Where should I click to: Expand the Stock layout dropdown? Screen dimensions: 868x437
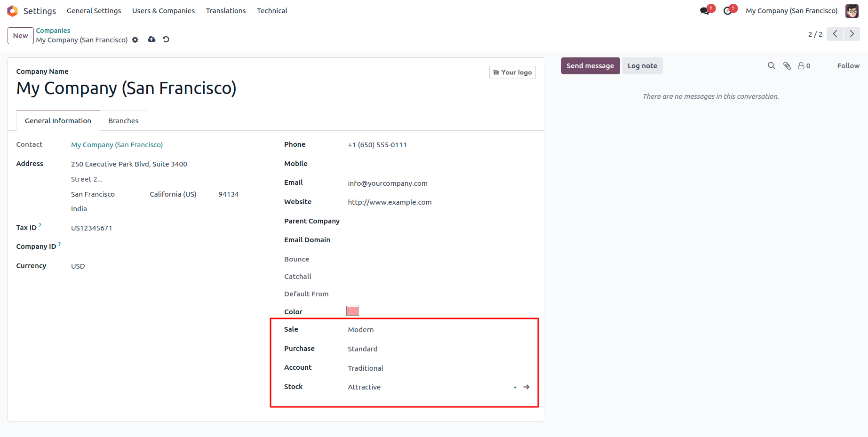click(515, 388)
